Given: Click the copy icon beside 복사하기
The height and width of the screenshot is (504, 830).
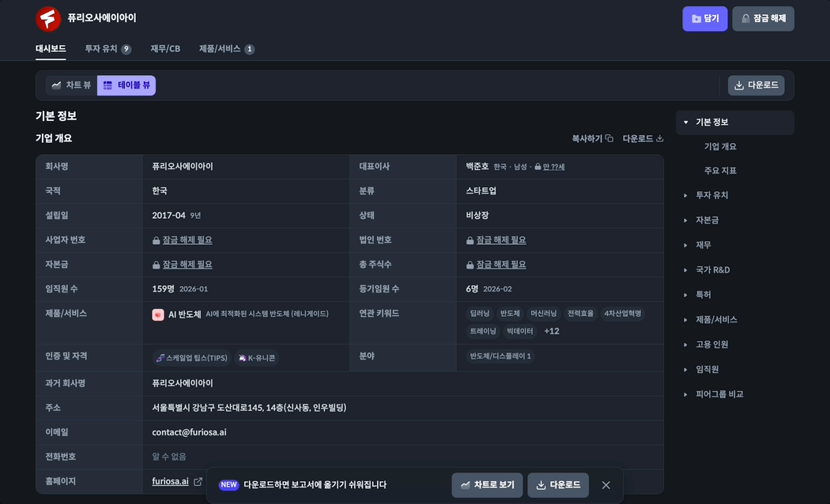Looking at the screenshot, I should click(609, 139).
